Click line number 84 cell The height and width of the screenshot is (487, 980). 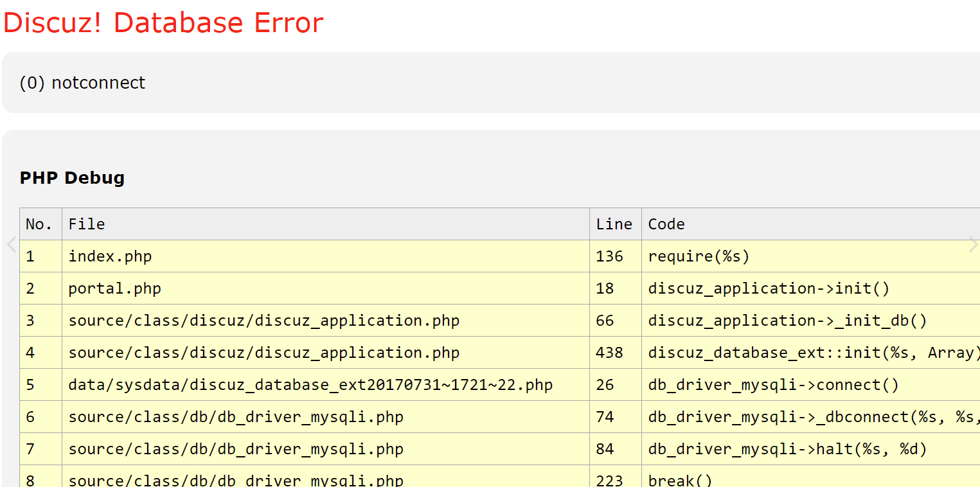[616, 449]
